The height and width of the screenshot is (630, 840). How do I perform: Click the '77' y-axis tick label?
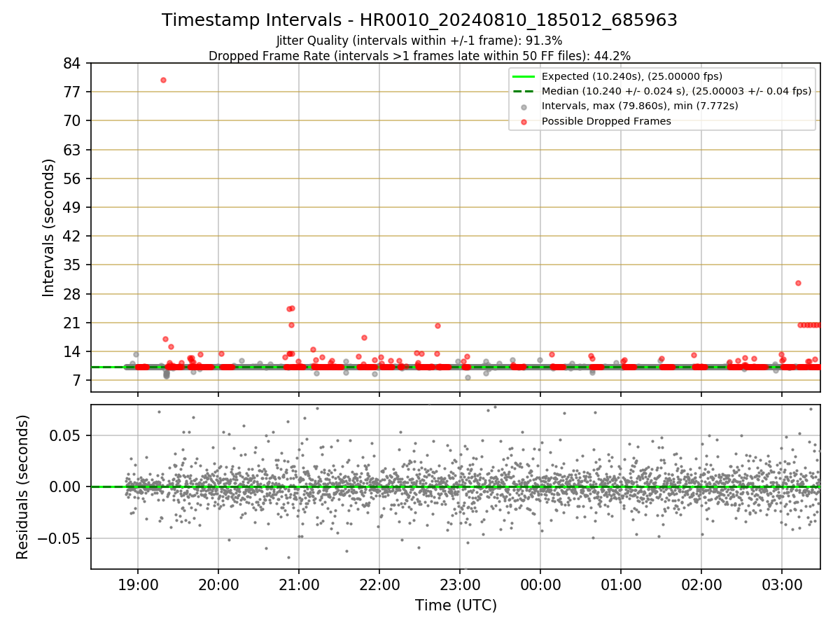click(73, 92)
